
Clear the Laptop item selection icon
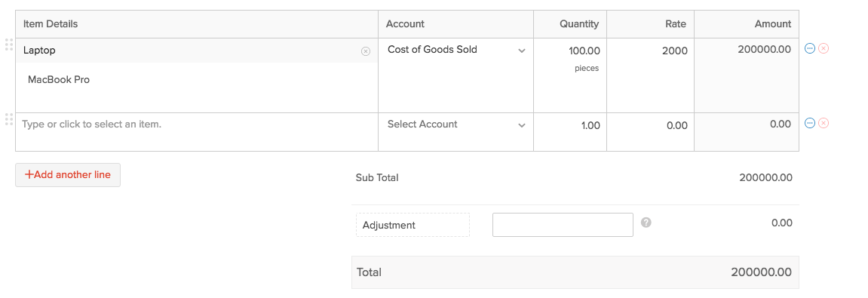(x=365, y=51)
